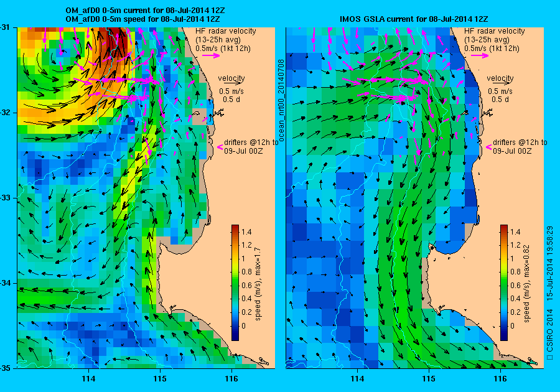Click black velocity reference arrow in left map
Image resolution: width=560 pixels, height=392 pixels.
pos(231,83)
